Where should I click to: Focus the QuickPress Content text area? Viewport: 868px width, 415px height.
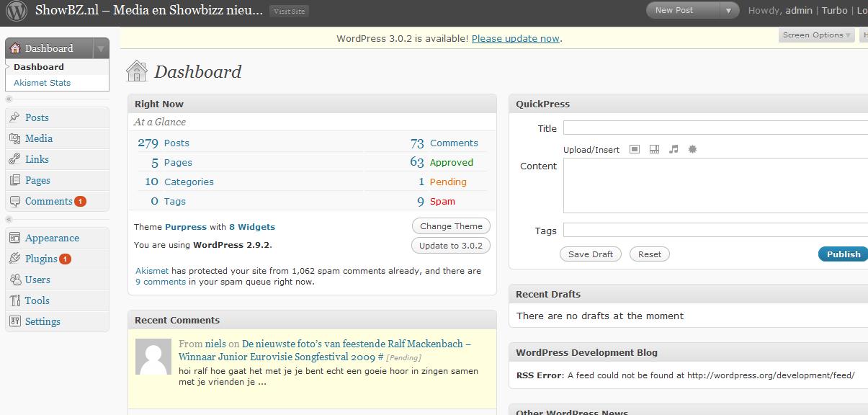click(x=715, y=186)
